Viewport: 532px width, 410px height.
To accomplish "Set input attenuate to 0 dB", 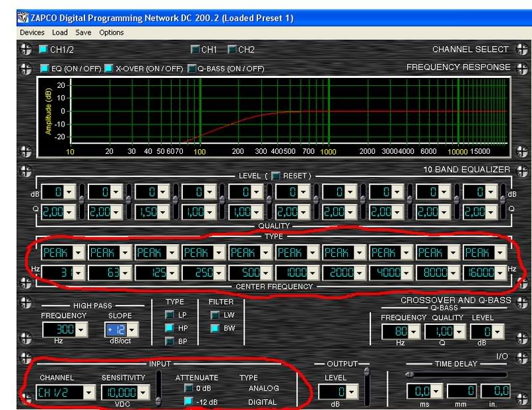I will [188, 388].
